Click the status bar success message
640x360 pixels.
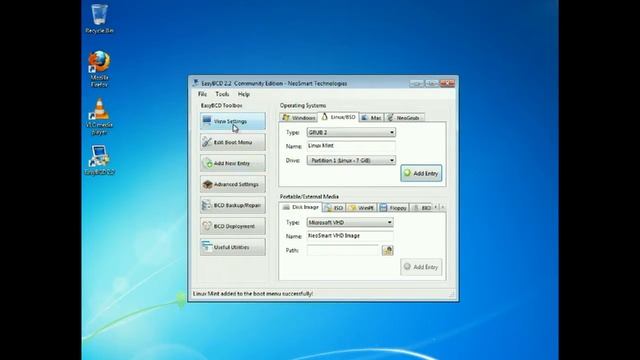[x=253, y=293]
